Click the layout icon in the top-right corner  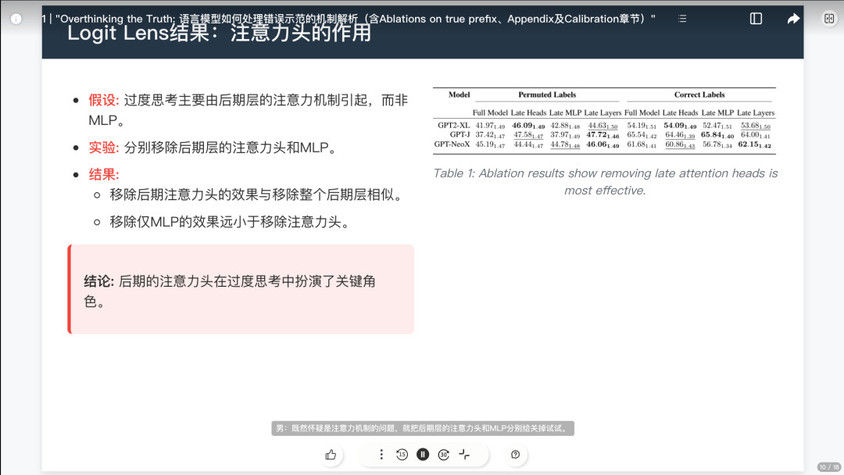point(829,19)
